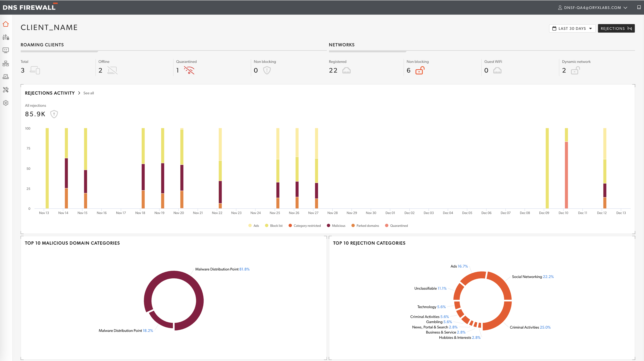Click the monitor code sidebar icon
The image size is (644, 361).
6,50
